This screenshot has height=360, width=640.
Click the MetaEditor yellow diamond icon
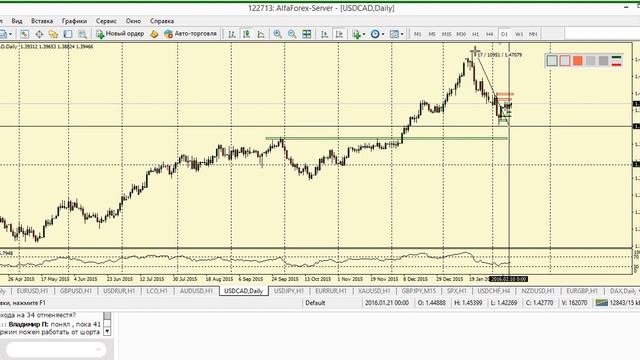154,34
